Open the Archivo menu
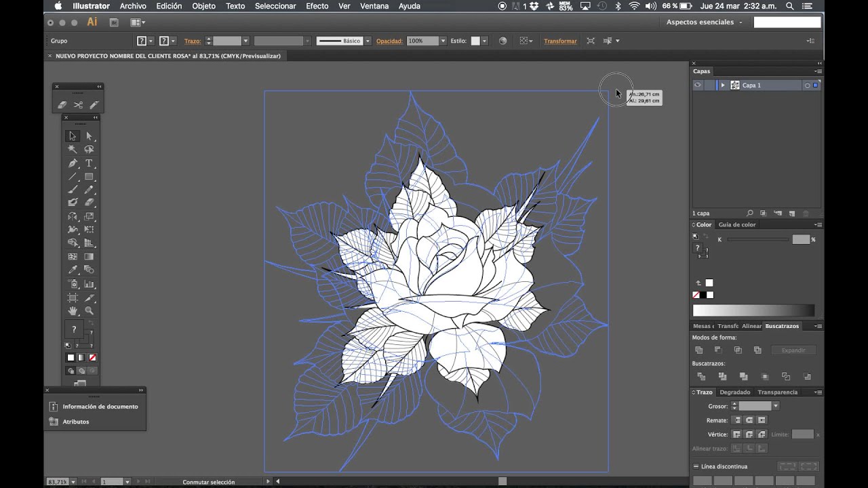 (133, 6)
